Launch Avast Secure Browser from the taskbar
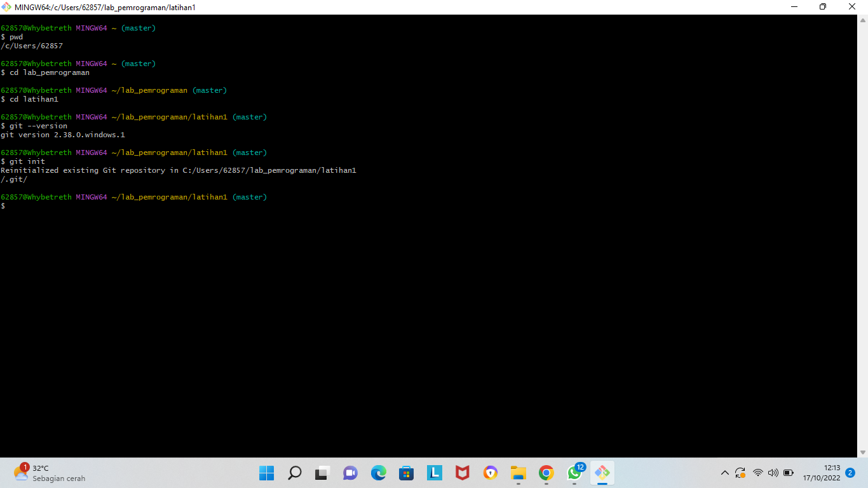The height and width of the screenshot is (488, 868). (490, 473)
